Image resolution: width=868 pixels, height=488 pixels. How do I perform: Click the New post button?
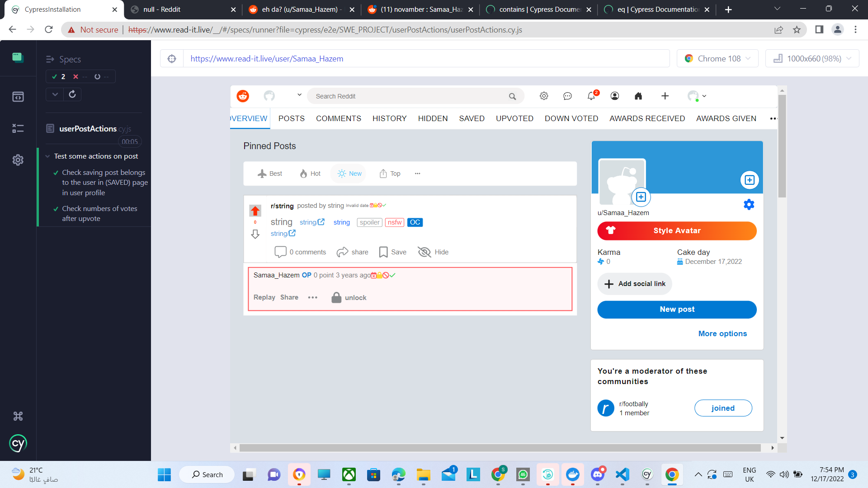[677, 310]
